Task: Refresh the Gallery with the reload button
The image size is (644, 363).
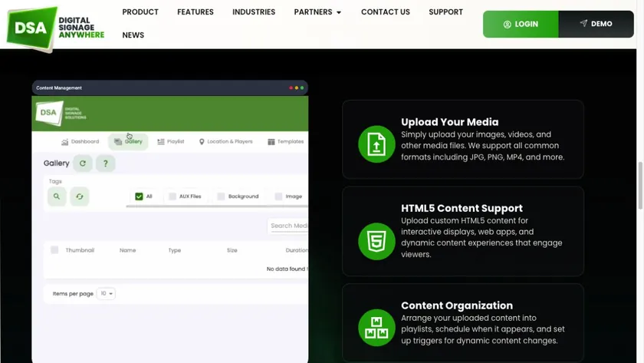Action: point(83,163)
